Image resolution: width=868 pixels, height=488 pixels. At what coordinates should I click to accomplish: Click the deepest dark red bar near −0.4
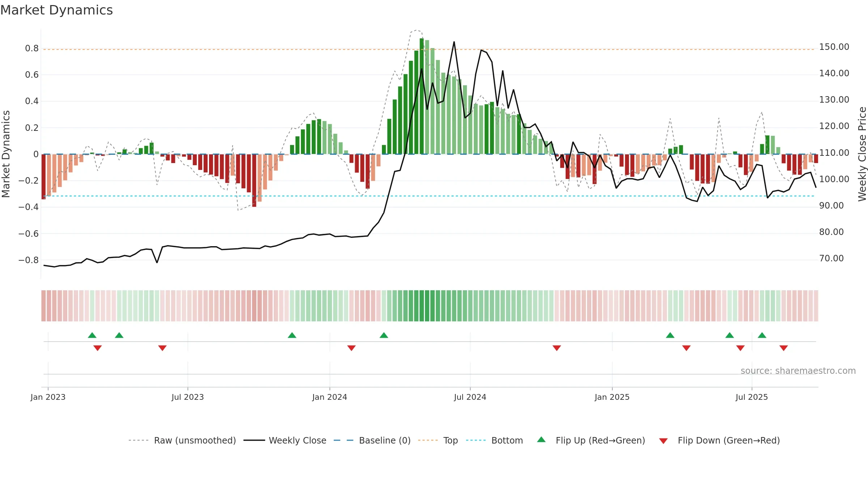click(254, 180)
